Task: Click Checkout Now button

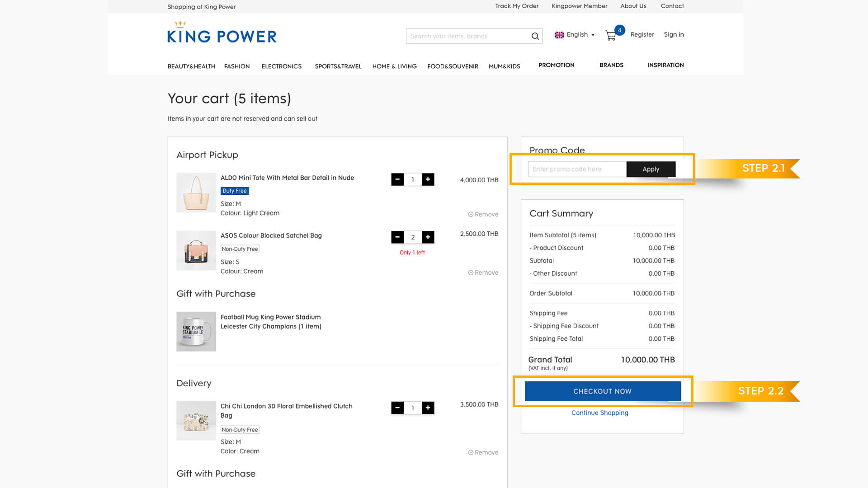Action: coord(603,391)
